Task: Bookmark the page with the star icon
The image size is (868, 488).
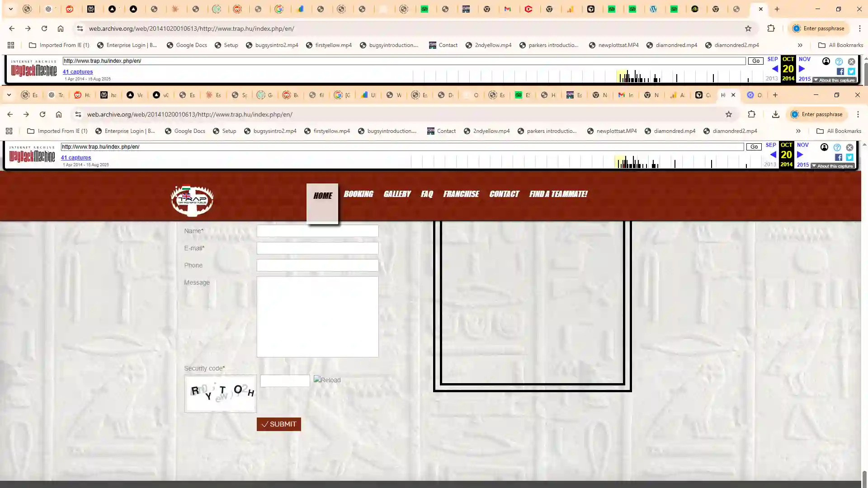Action: (729, 114)
